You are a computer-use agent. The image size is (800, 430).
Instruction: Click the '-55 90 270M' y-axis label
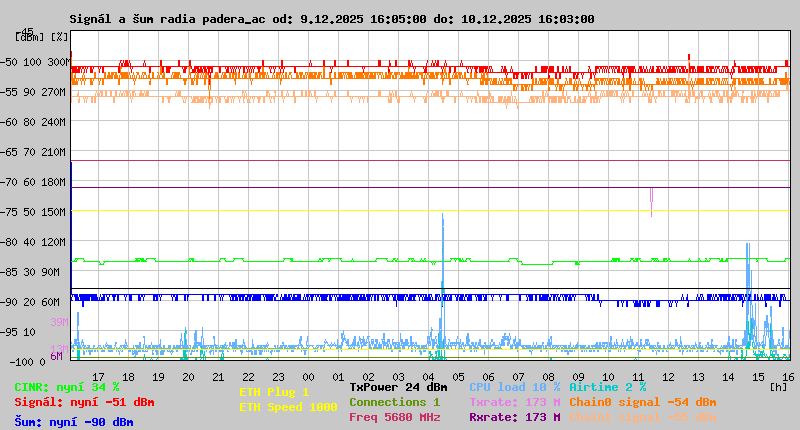click(x=33, y=92)
